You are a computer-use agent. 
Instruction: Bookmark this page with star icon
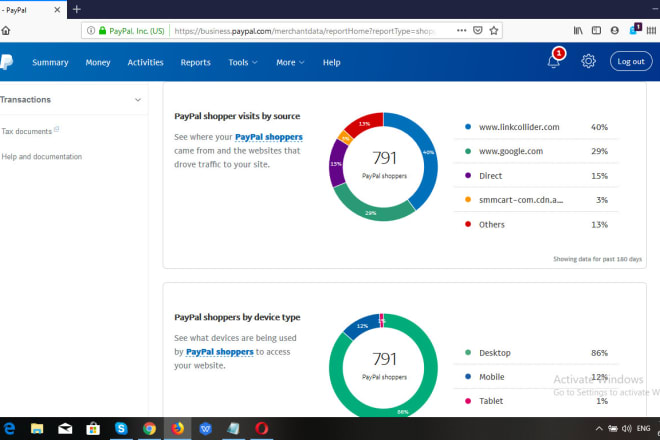494,30
